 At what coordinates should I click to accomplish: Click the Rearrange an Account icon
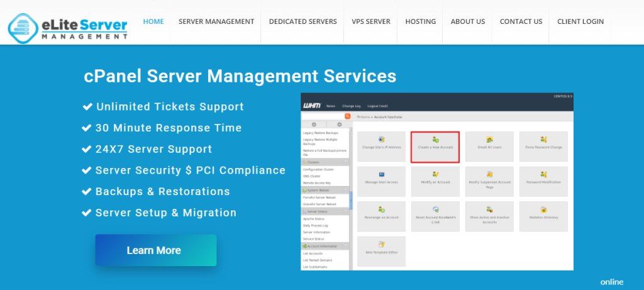382,209
